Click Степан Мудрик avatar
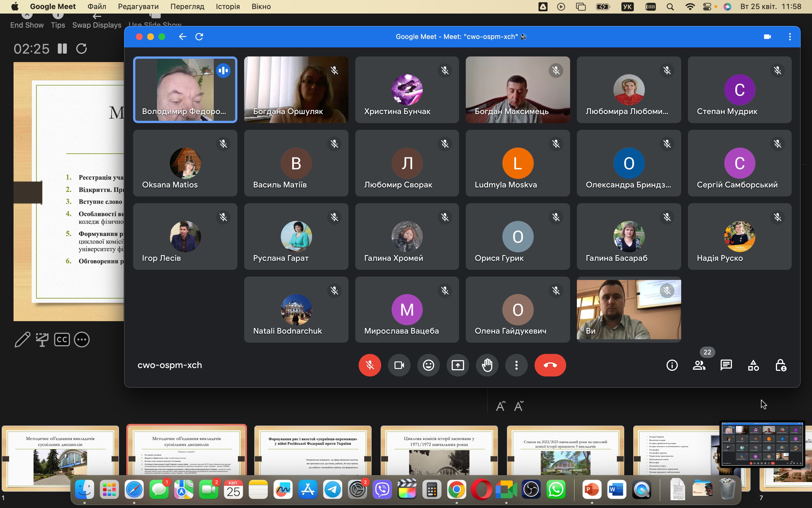The height and width of the screenshot is (508, 812). pyautogui.click(x=740, y=90)
